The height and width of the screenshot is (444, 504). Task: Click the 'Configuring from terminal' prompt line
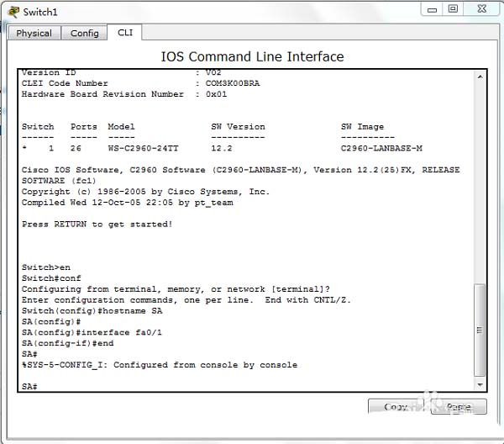tap(176, 289)
